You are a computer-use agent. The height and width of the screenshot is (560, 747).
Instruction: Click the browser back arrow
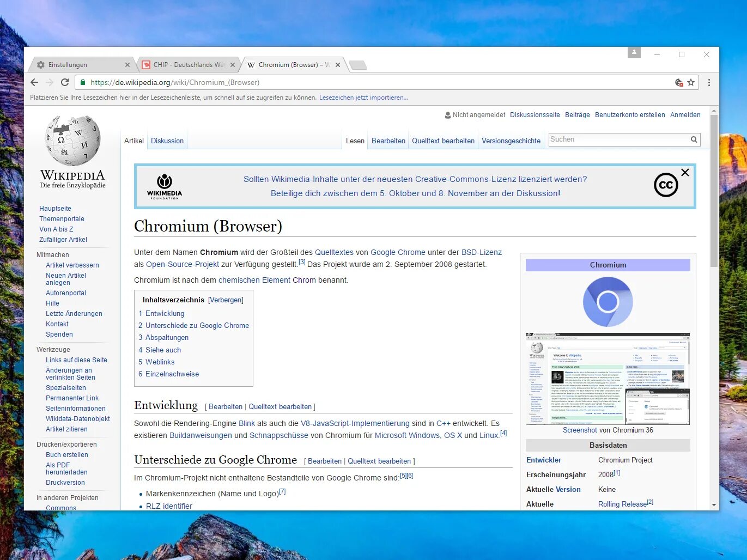(34, 82)
